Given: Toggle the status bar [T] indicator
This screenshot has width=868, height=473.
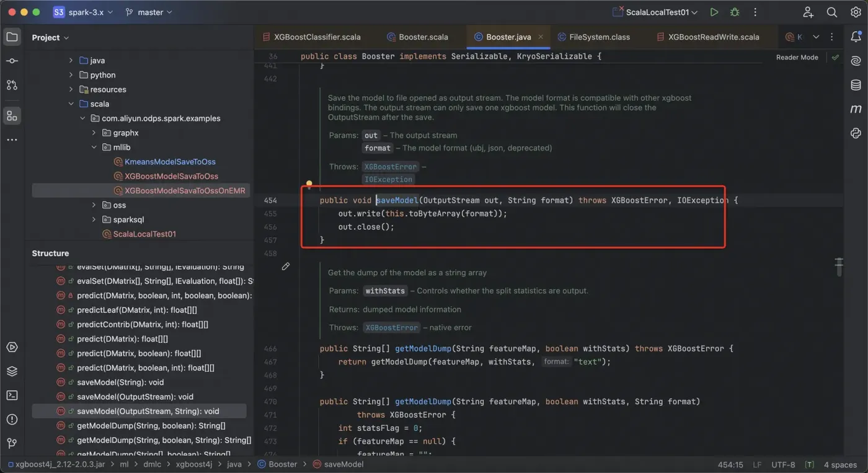Looking at the screenshot, I should coord(810,464).
